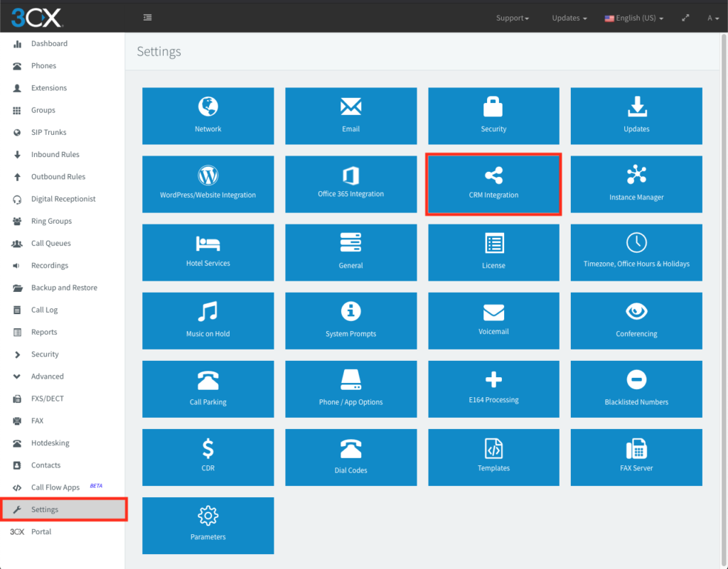This screenshot has height=569, width=728.
Task: Select FAX in the sidebar
Action: pos(63,421)
